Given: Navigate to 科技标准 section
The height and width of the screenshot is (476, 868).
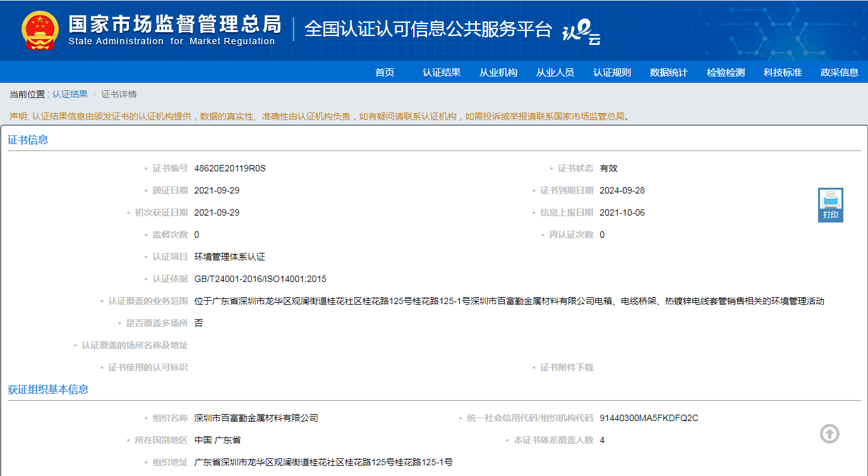Looking at the screenshot, I should (x=783, y=72).
